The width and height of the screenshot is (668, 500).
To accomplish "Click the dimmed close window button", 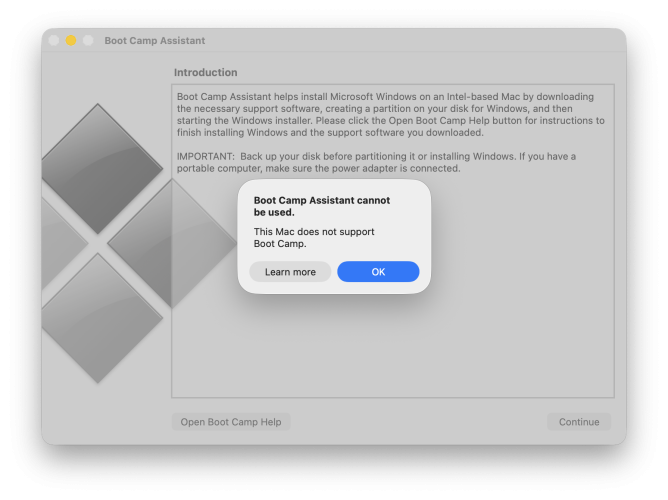I will click(x=54, y=40).
